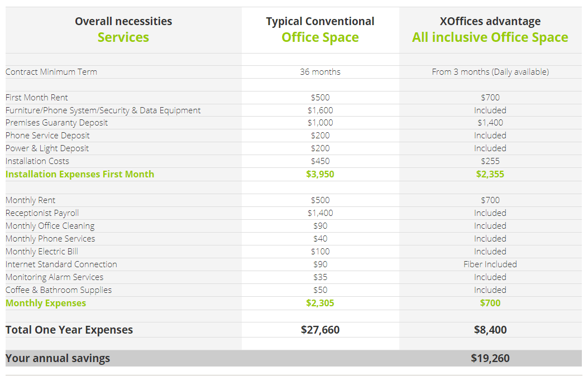Click the $2,355 installation total
Screen dimensions: 588x376
pyautogui.click(x=490, y=174)
